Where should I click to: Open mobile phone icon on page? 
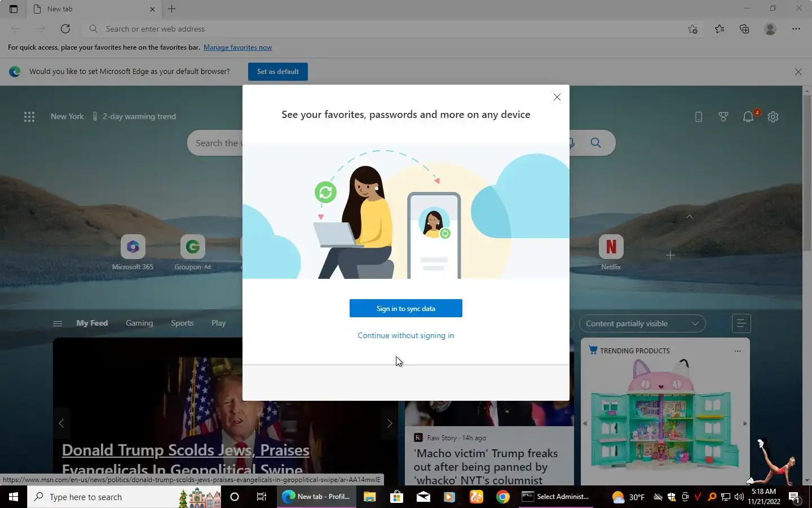(x=698, y=117)
